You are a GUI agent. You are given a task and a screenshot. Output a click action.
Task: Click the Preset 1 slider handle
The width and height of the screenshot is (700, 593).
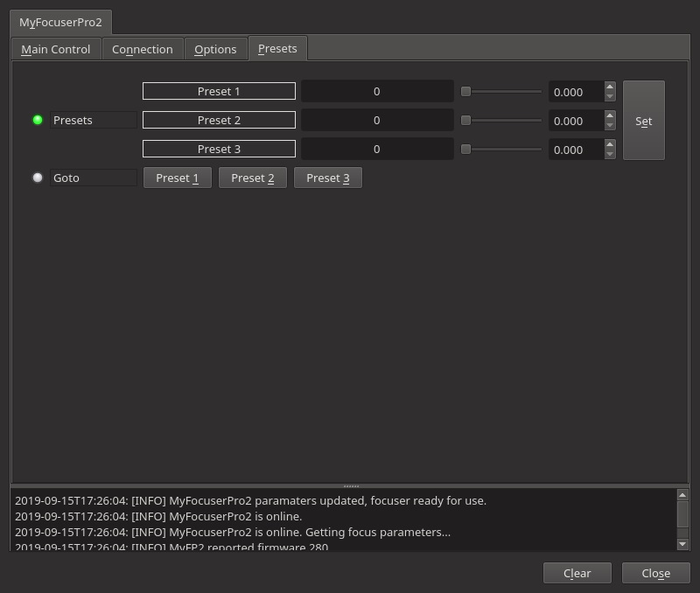[465, 92]
